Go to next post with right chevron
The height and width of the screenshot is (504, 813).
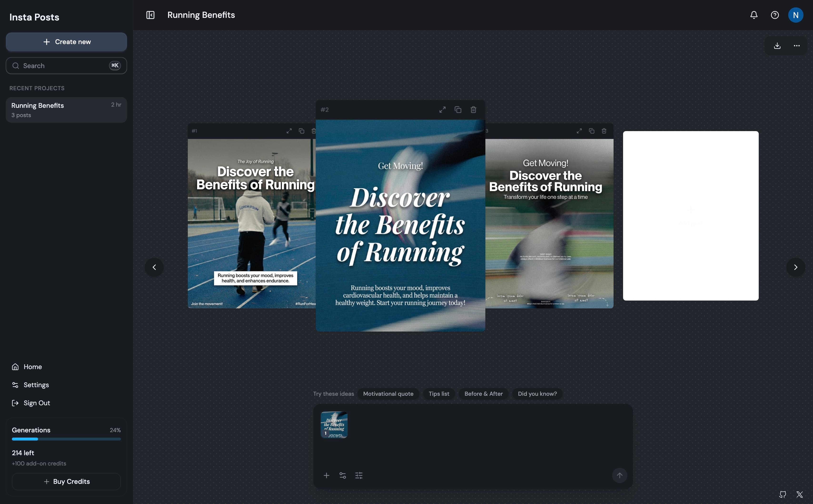(x=795, y=267)
